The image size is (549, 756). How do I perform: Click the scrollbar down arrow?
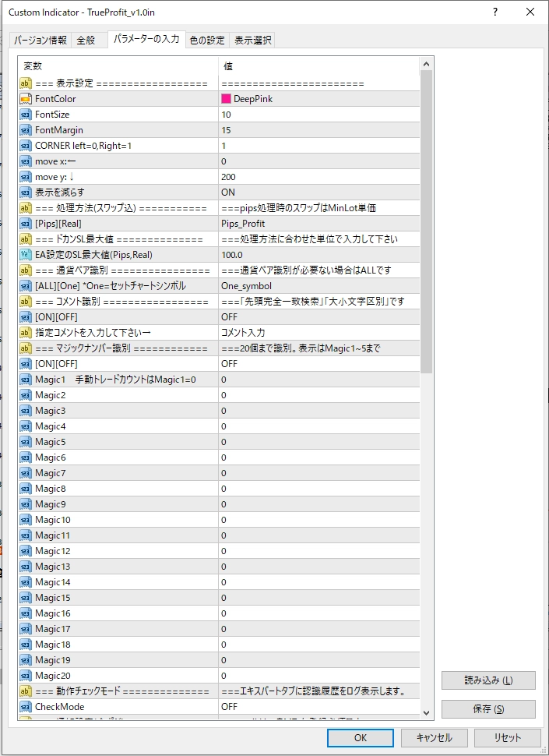426,712
